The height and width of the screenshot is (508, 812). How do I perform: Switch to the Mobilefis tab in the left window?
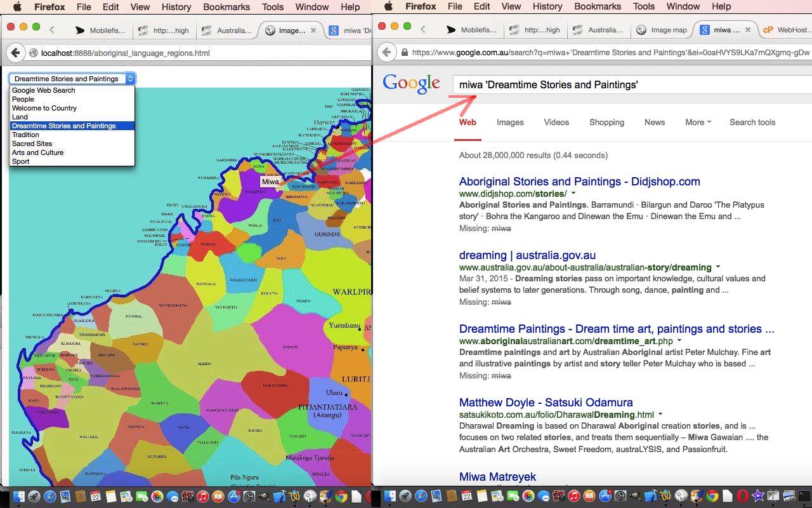point(100,30)
